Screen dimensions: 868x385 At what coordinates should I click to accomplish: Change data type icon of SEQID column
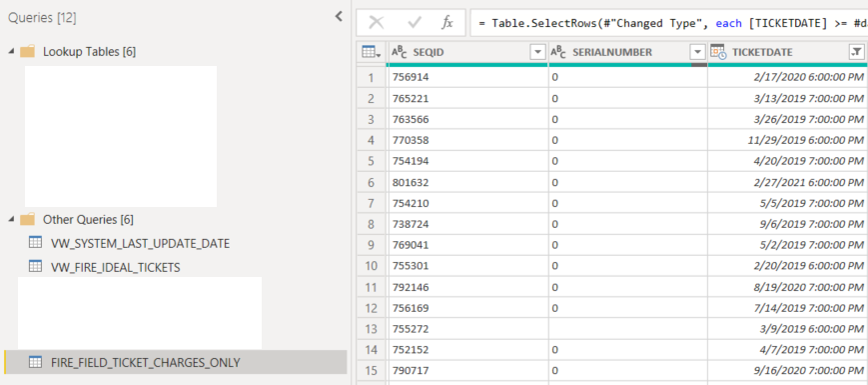(x=400, y=52)
